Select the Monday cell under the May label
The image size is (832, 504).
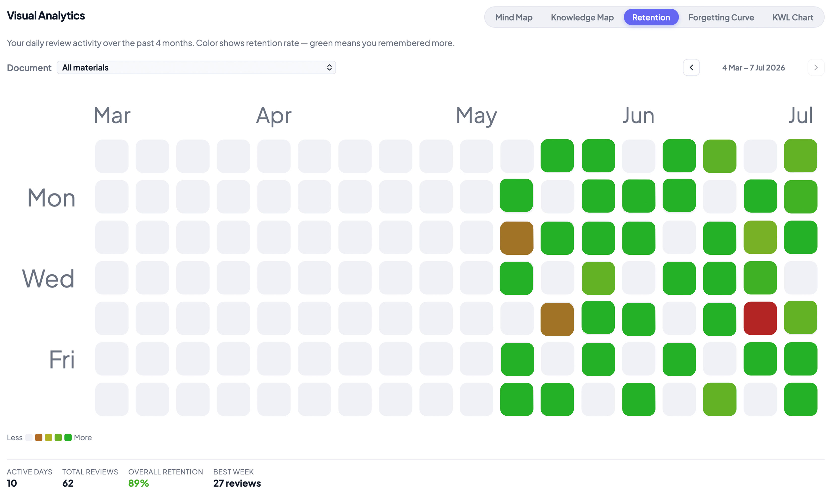[477, 196]
